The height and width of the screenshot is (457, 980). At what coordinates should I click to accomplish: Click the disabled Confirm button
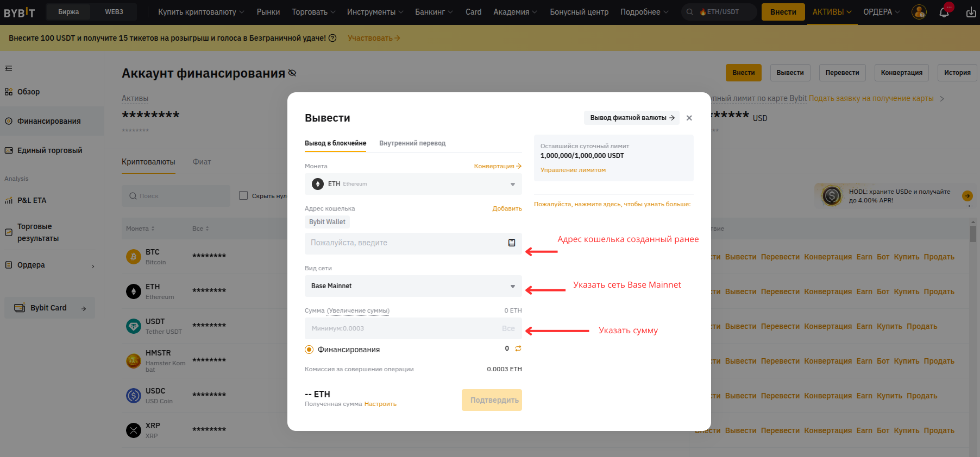click(492, 400)
